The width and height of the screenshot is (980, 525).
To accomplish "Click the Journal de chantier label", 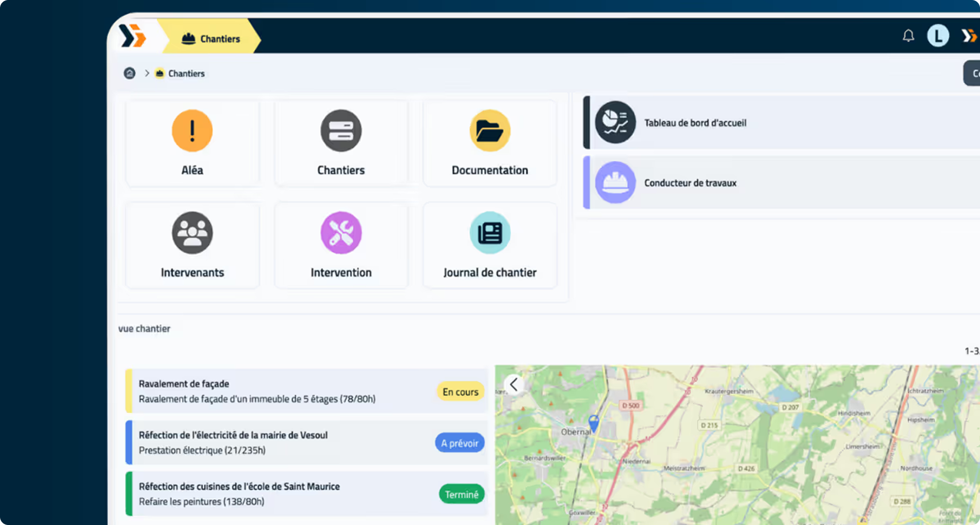I will [x=490, y=272].
